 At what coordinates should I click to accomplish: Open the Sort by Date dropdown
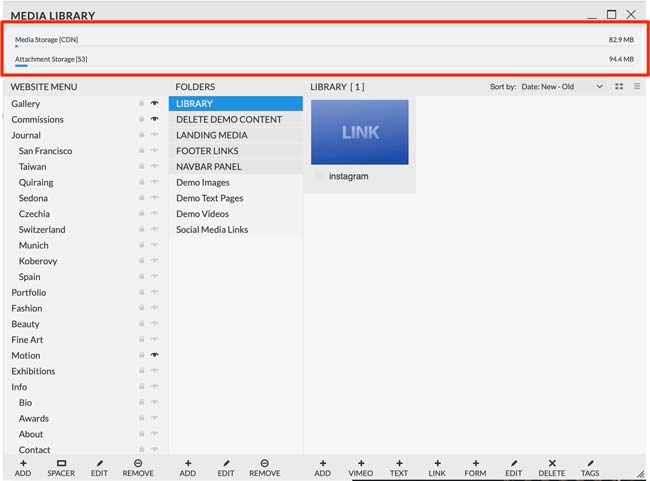pos(562,87)
